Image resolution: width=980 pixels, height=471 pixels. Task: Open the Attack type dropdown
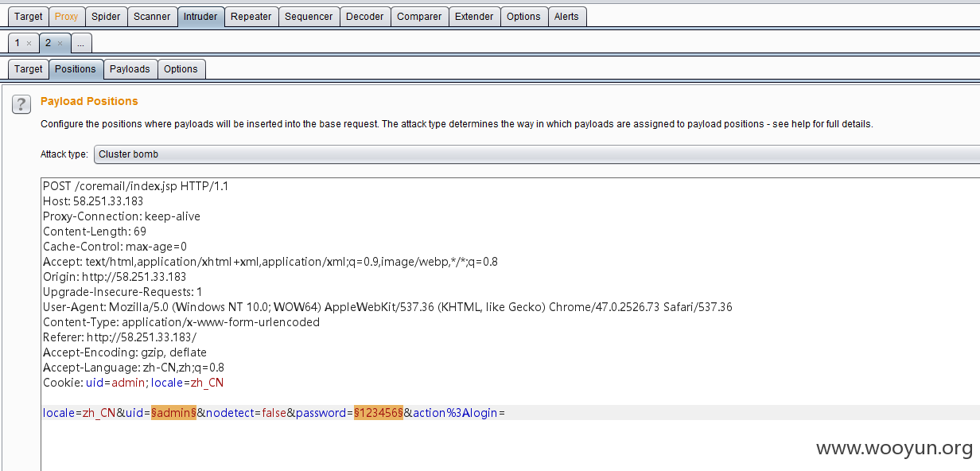537,154
